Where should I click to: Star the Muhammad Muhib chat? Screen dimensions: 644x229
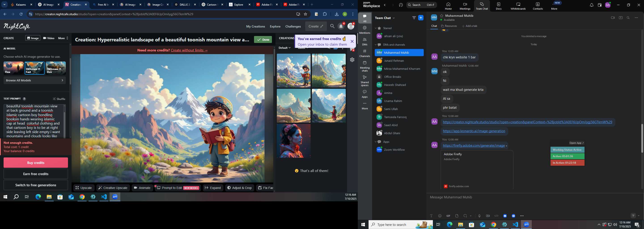click(x=442, y=15)
